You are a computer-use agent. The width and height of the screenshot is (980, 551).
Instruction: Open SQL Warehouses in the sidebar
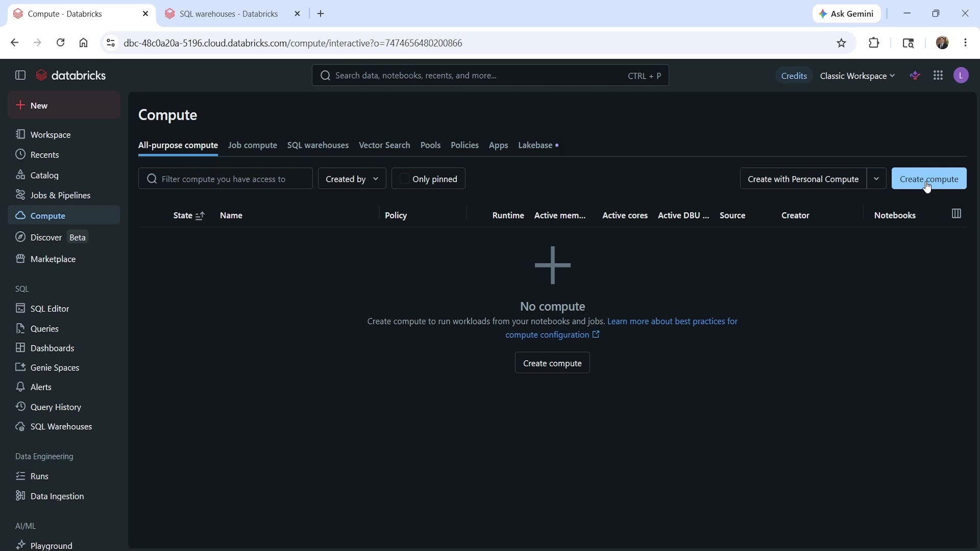(x=64, y=427)
